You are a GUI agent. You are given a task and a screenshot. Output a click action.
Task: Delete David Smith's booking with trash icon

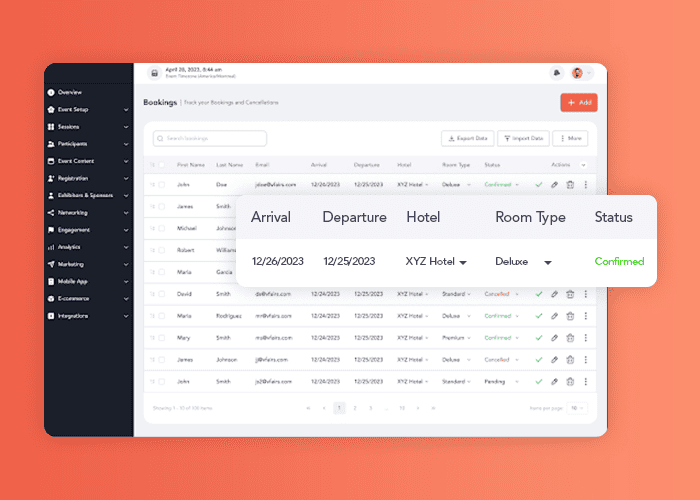[x=570, y=294]
